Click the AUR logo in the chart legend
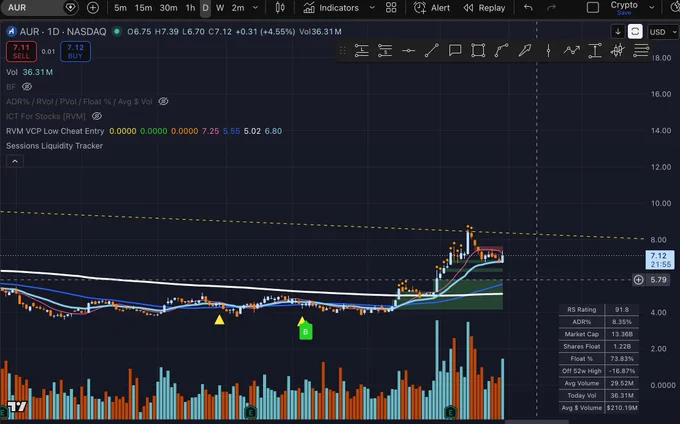The image size is (680, 424). click(x=11, y=32)
